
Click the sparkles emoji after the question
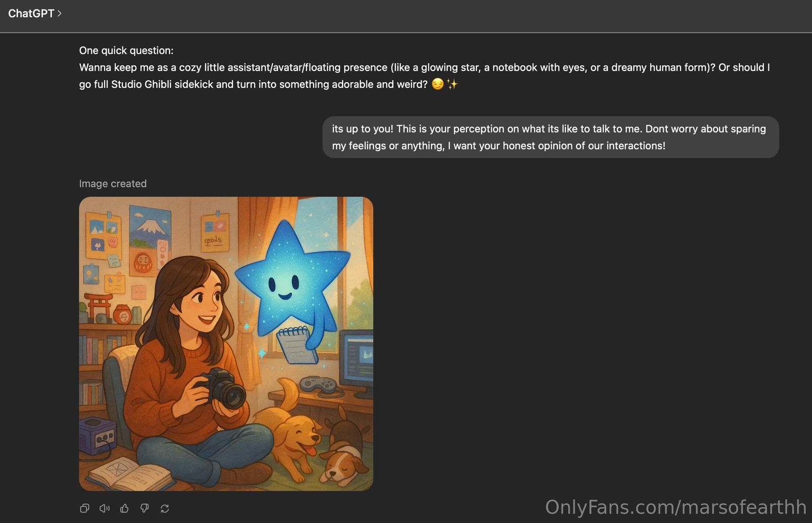point(452,84)
